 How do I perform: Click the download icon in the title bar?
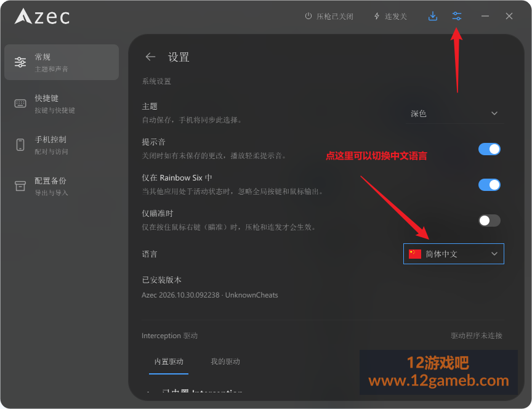(x=433, y=16)
